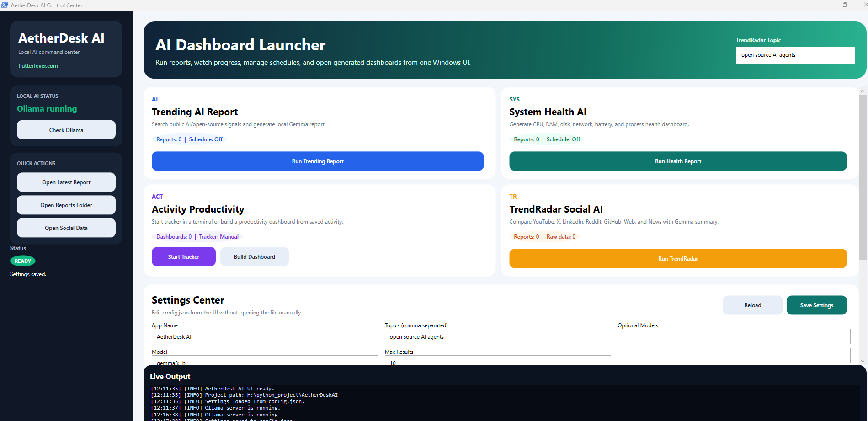
Task: Run the Health Report
Action: click(x=678, y=161)
